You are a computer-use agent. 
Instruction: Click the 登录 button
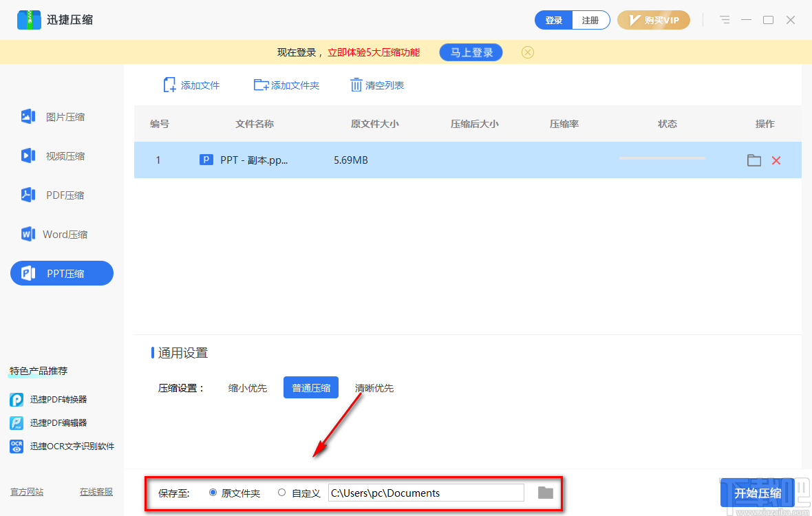click(553, 20)
